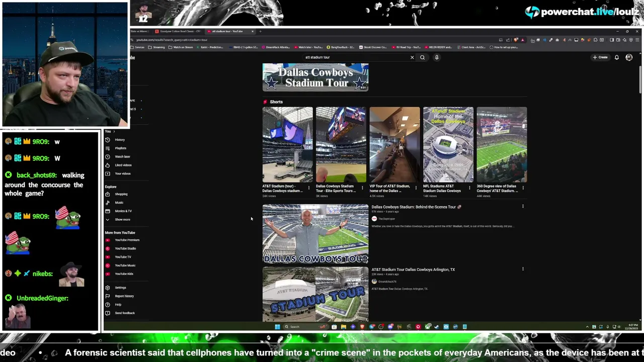Open NFL Stadiums AT&T Stadium short
The width and height of the screenshot is (644, 362).
[x=448, y=144]
